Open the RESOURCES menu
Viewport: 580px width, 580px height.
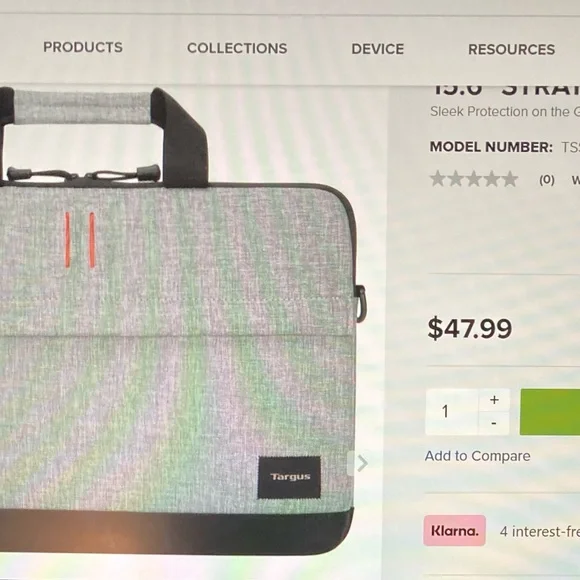[512, 50]
